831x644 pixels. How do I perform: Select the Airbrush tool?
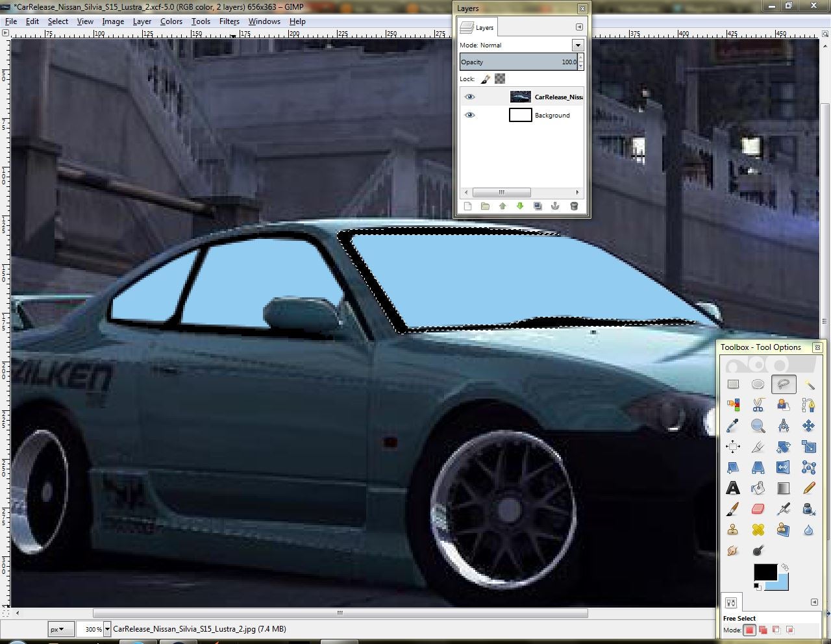coord(784,509)
